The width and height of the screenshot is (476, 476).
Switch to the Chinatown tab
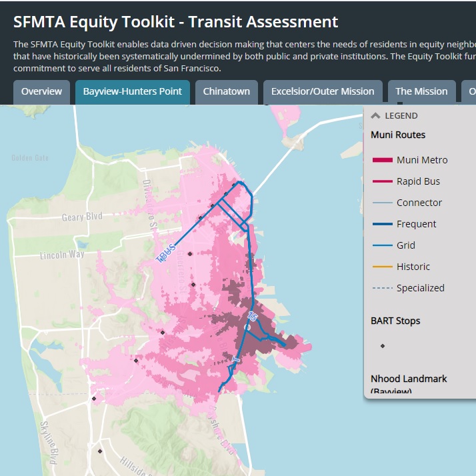pyautogui.click(x=227, y=92)
